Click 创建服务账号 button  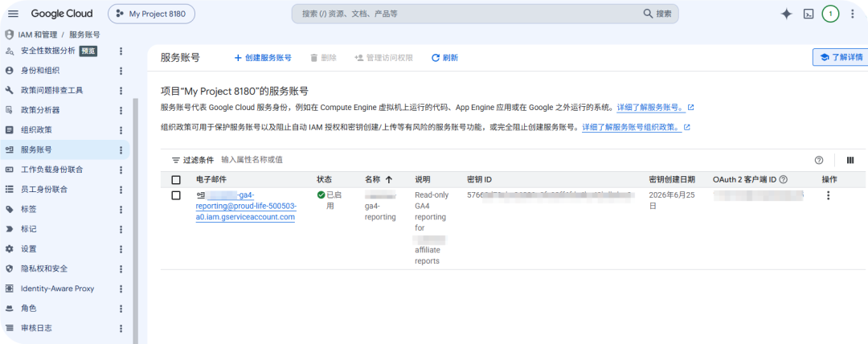pos(263,58)
